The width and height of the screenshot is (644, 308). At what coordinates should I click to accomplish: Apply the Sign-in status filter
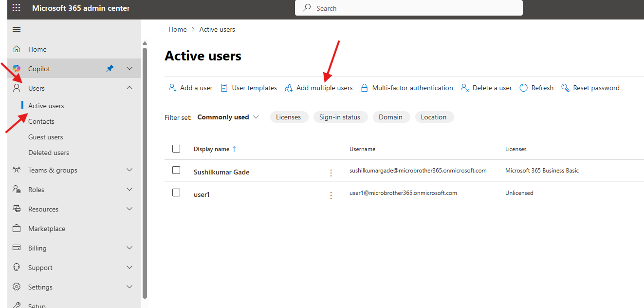[x=340, y=117]
